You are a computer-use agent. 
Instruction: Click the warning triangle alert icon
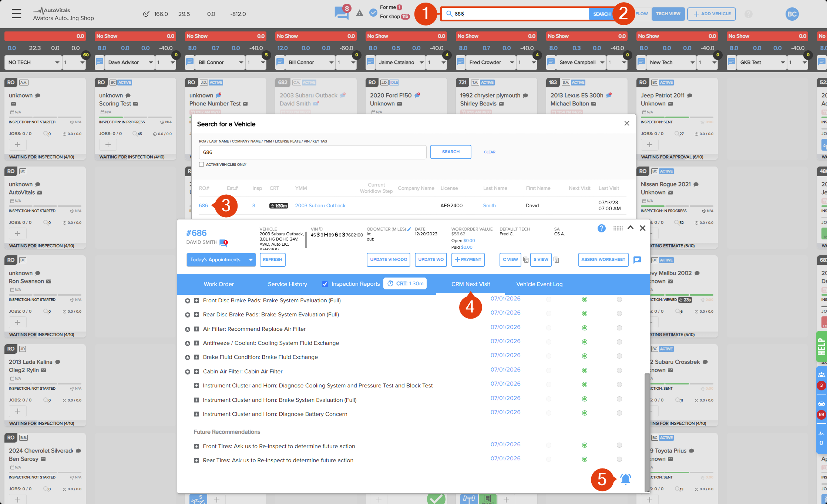click(x=359, y=13)
